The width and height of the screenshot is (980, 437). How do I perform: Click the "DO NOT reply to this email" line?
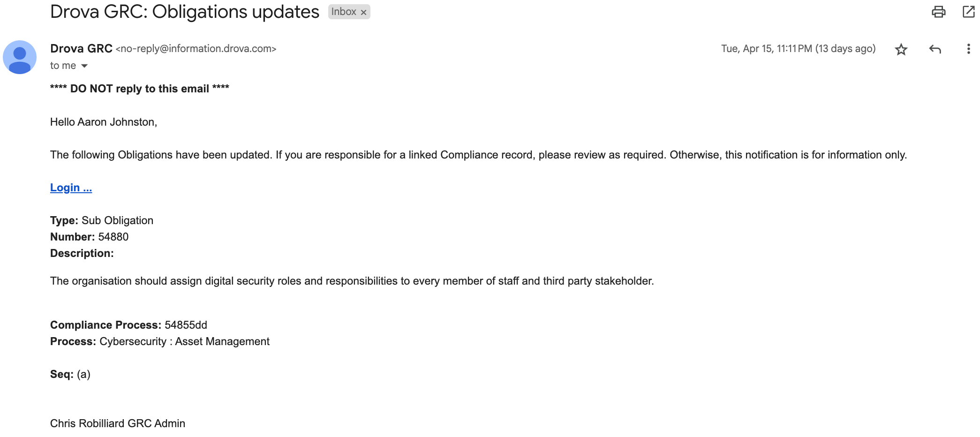click(140, 89)
